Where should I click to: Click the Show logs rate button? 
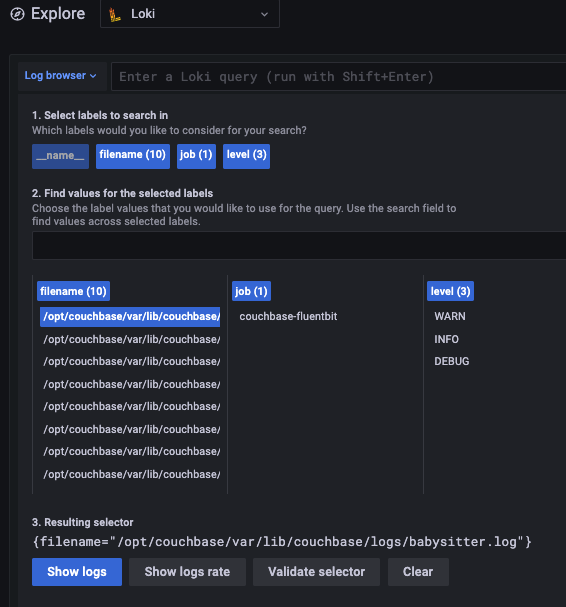coord(187,572)
